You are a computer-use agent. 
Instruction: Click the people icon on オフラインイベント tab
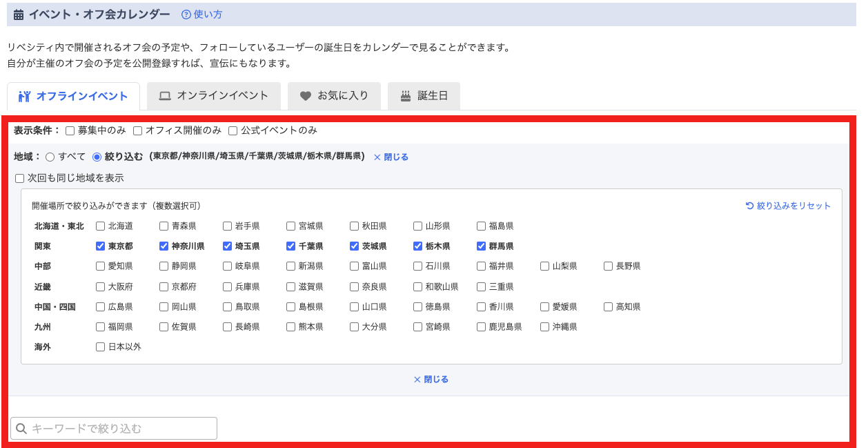[x=24, y=96]
